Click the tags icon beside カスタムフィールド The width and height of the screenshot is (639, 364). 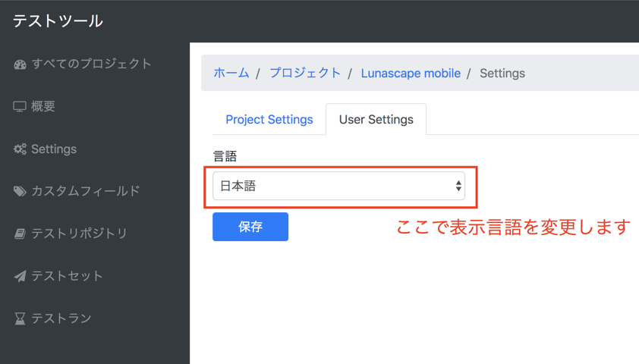(20, 191)
